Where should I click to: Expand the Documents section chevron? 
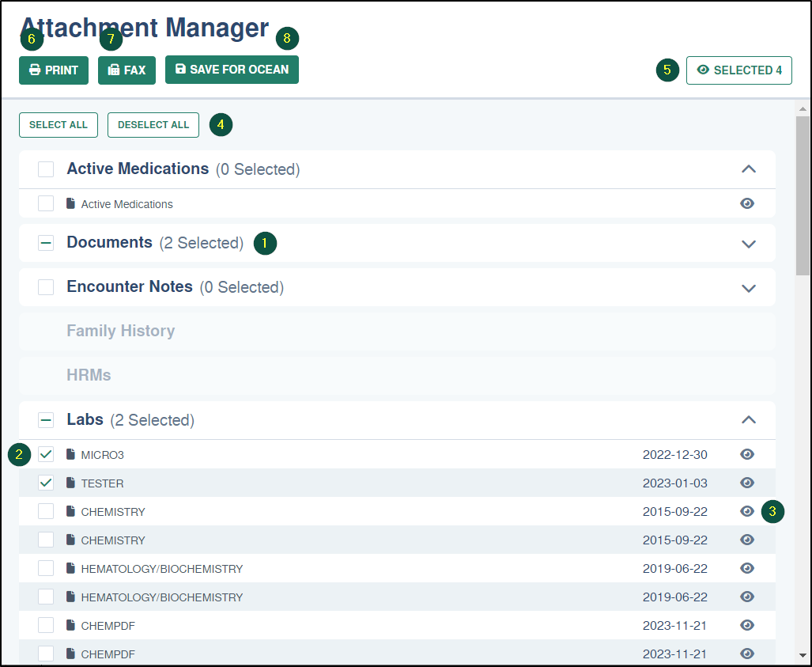749,244
